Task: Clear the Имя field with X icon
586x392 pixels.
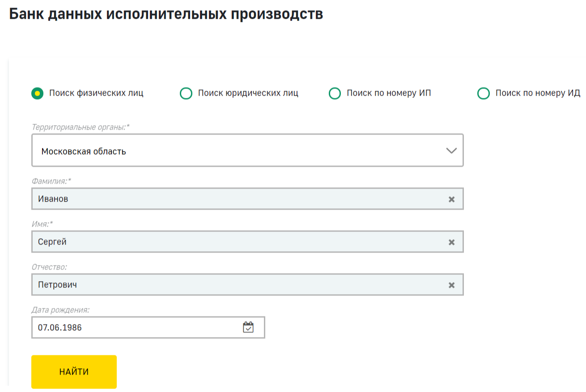Action: click(451, 242)
